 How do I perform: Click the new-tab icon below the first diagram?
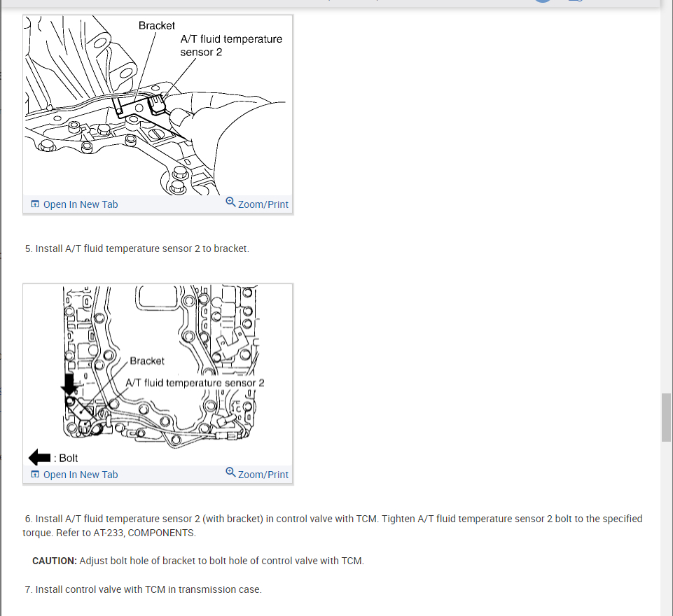pyautogui.click(x=35, y=204)
